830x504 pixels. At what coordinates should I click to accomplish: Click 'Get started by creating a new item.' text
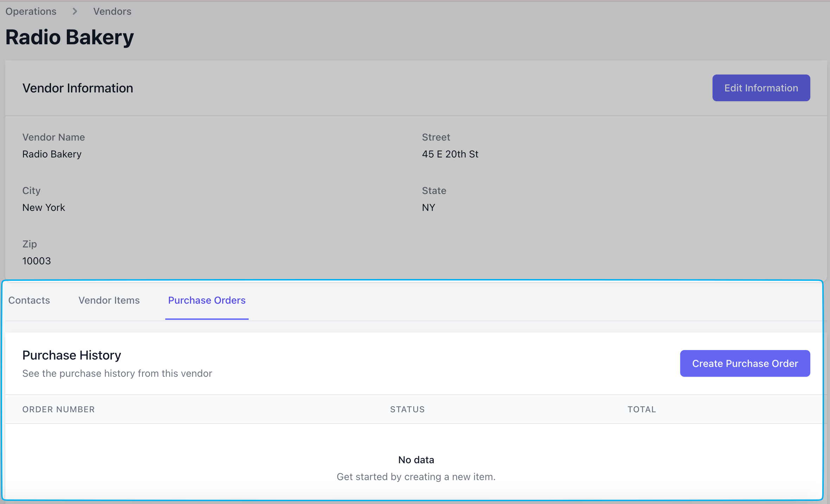[x=416, y=477]
